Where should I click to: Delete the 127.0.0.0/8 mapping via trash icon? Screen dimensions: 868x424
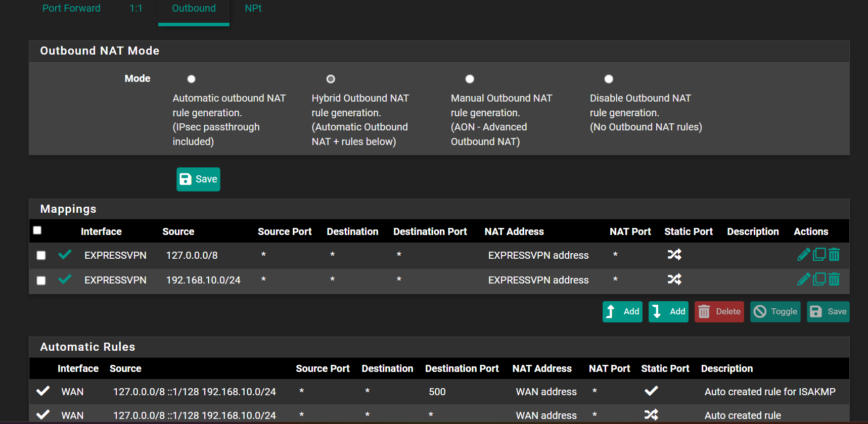(x=834, y=254)
